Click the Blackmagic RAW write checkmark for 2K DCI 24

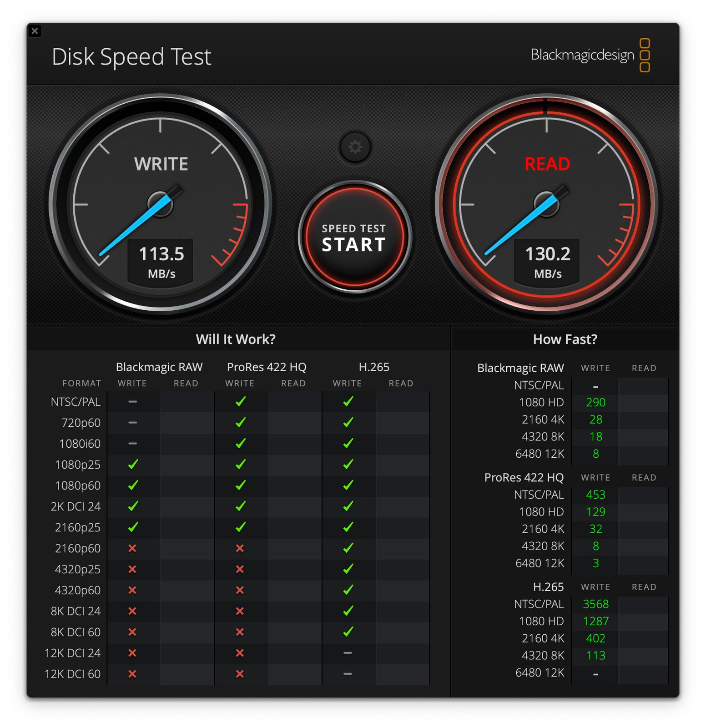(x=133, y=506)
